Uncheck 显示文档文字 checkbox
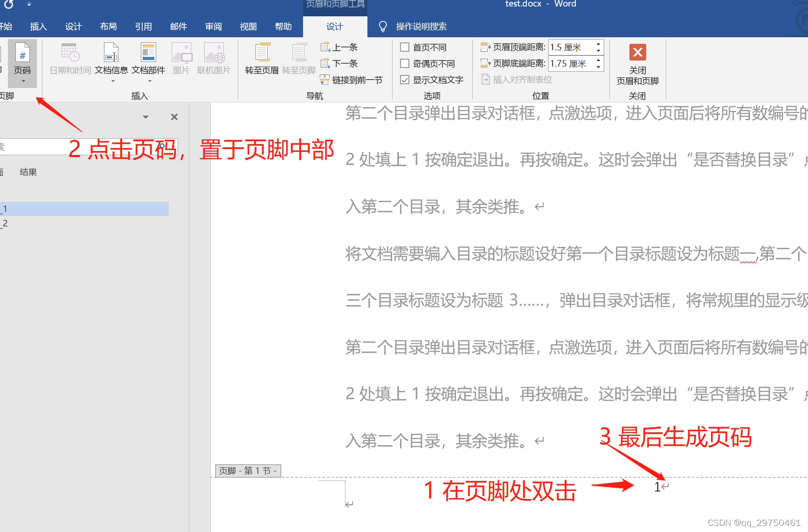The height and width of the screenshot is (532, 808). click(x=405, y=80)
